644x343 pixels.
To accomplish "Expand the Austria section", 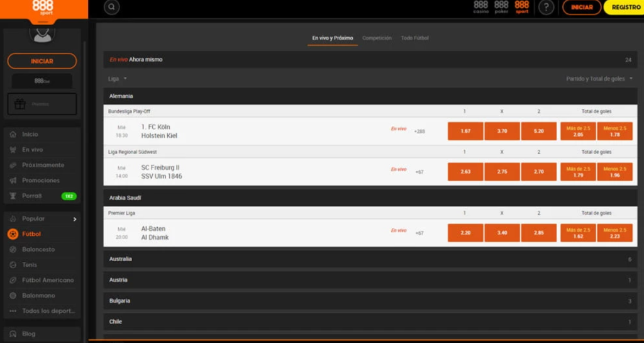I will point(370,280).
